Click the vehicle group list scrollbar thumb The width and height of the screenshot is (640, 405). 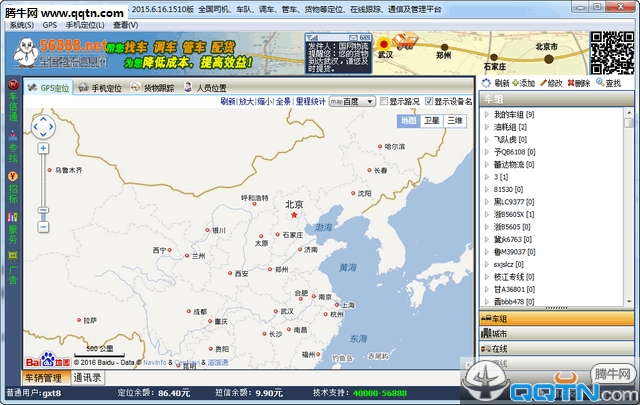point(629,122)
